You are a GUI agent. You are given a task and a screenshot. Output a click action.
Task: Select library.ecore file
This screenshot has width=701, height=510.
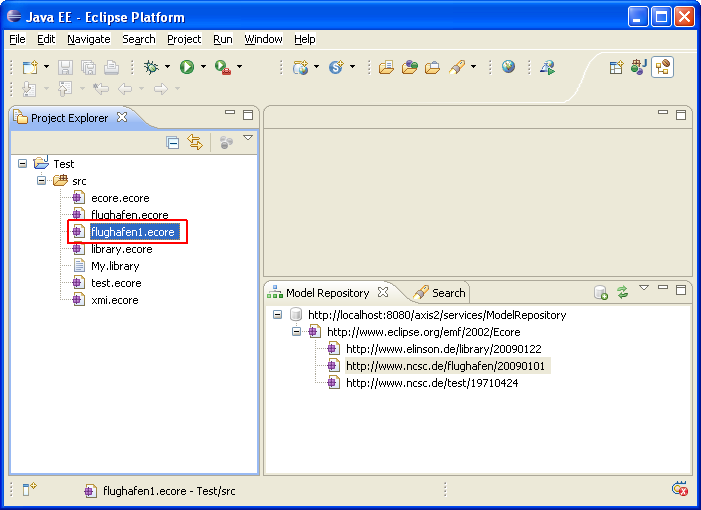click(122, 249)
